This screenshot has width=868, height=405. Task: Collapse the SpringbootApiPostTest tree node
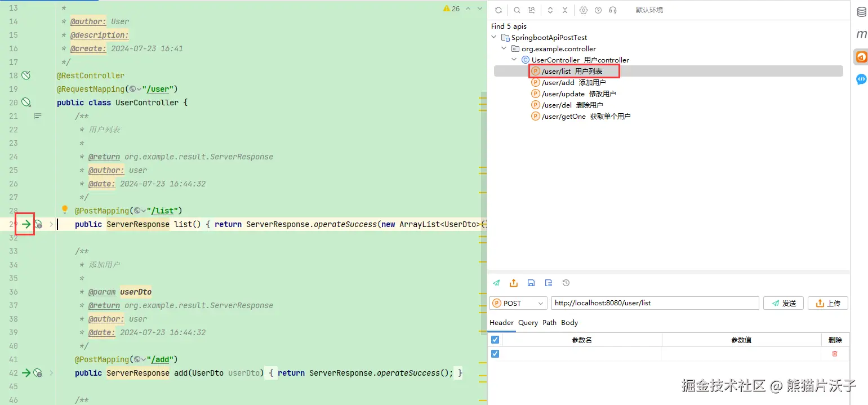[x=494, y=37]
